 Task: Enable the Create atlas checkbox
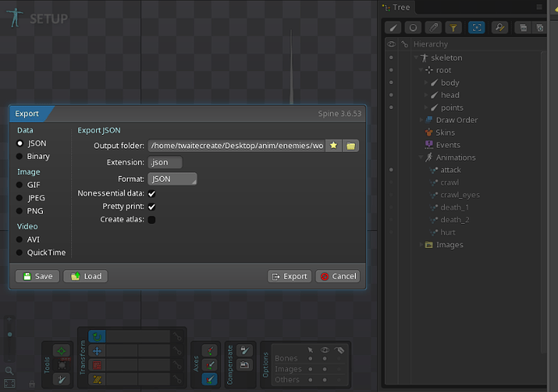151,220
